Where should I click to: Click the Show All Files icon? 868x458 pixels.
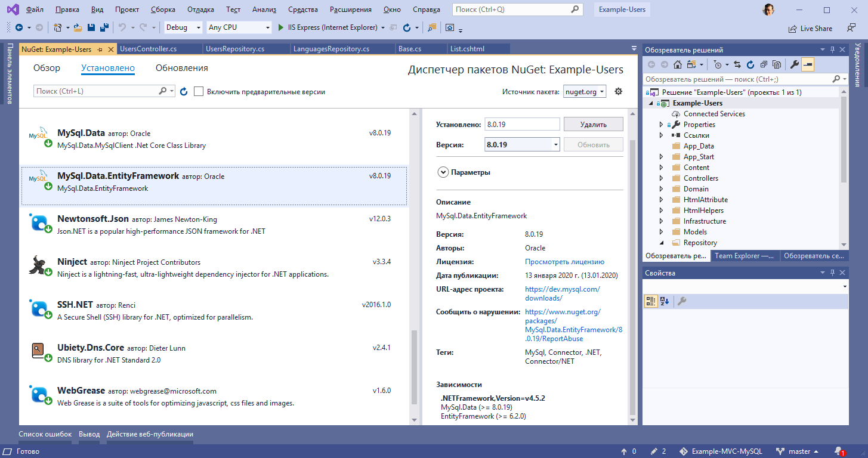[777, 64]
